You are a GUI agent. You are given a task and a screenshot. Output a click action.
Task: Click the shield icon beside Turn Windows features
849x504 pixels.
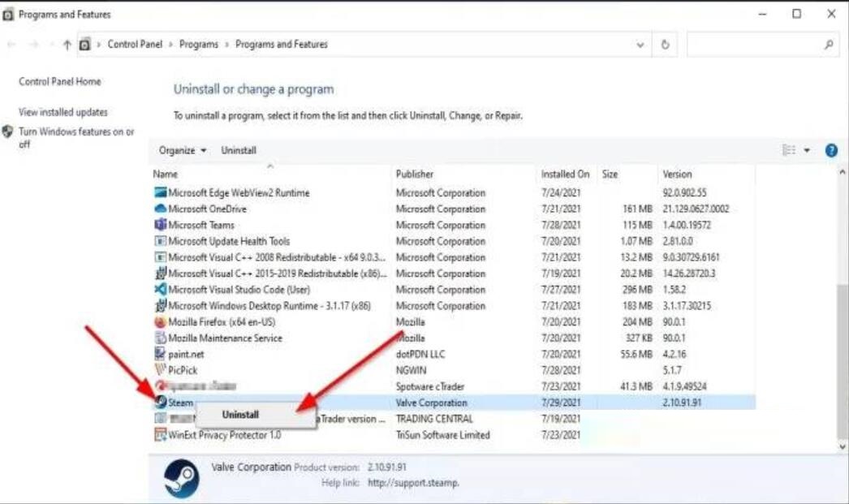[7, 131]
